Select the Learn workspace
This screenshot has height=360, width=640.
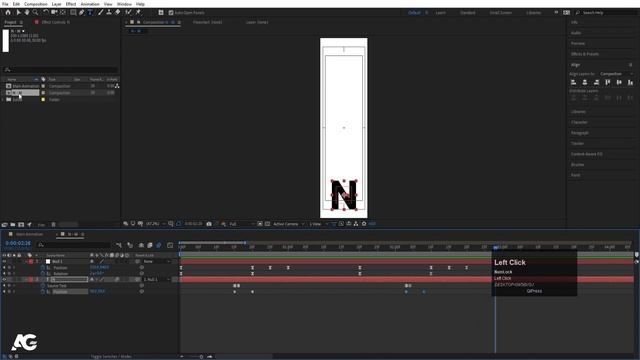tap(440, 13)
